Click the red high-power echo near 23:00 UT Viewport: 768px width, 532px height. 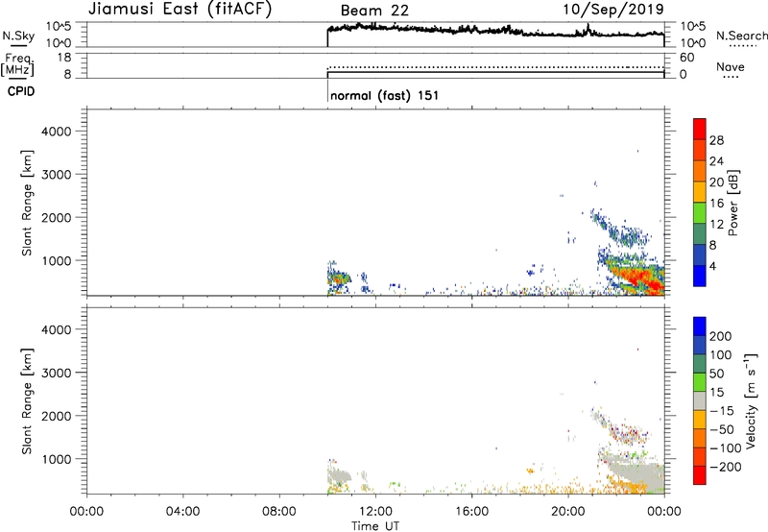point(639,277)
